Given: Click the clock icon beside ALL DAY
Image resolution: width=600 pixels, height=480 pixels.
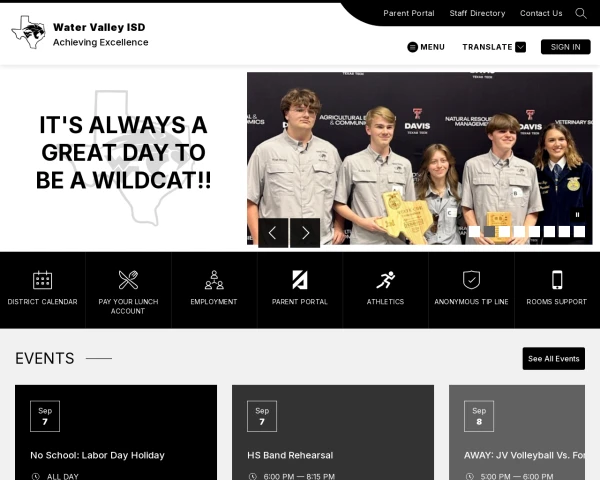Looking at the screenshot, I should (36, 477).
